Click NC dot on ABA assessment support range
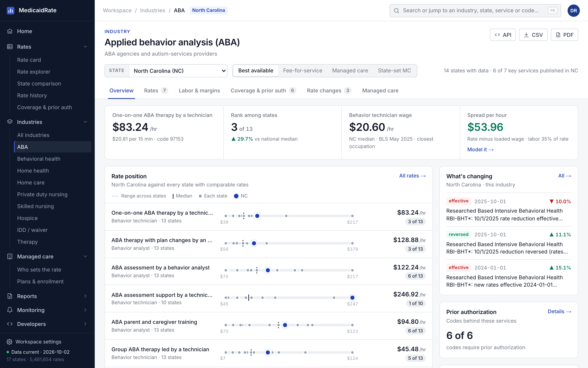This screenshot has width=588, height=368. 352,298
